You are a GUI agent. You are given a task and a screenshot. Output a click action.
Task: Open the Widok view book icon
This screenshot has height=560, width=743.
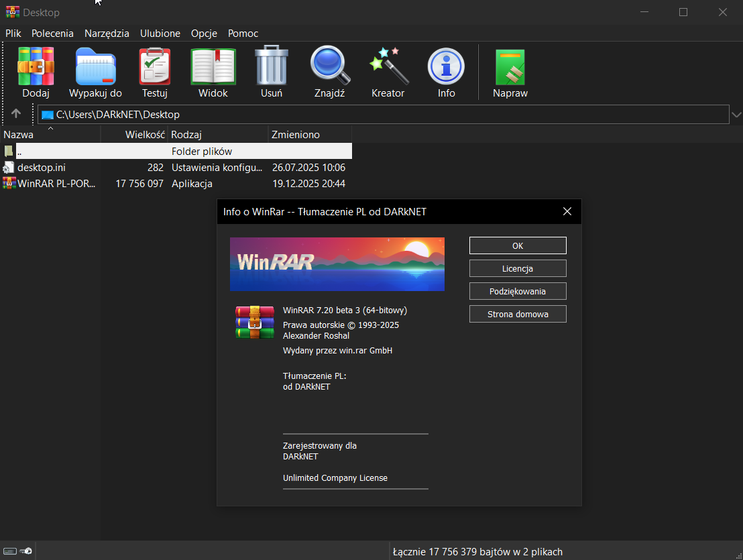pyautogui.click(x=213, y=66)
